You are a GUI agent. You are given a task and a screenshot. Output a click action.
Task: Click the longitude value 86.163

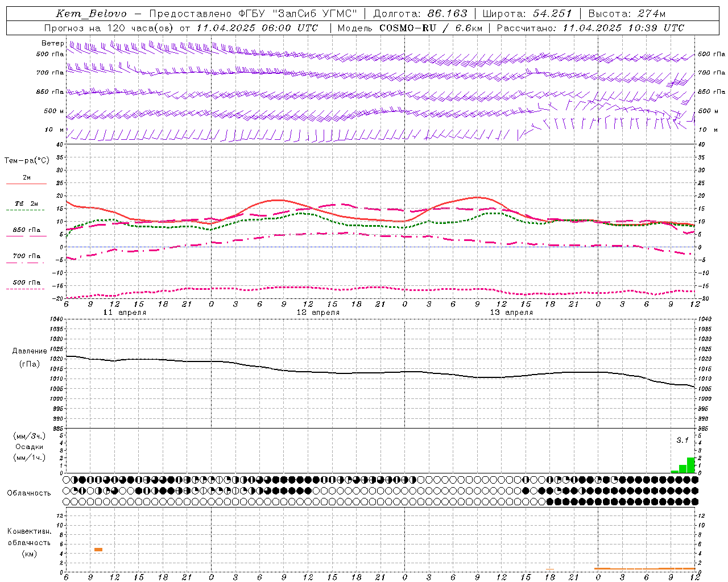coord(447,14)
